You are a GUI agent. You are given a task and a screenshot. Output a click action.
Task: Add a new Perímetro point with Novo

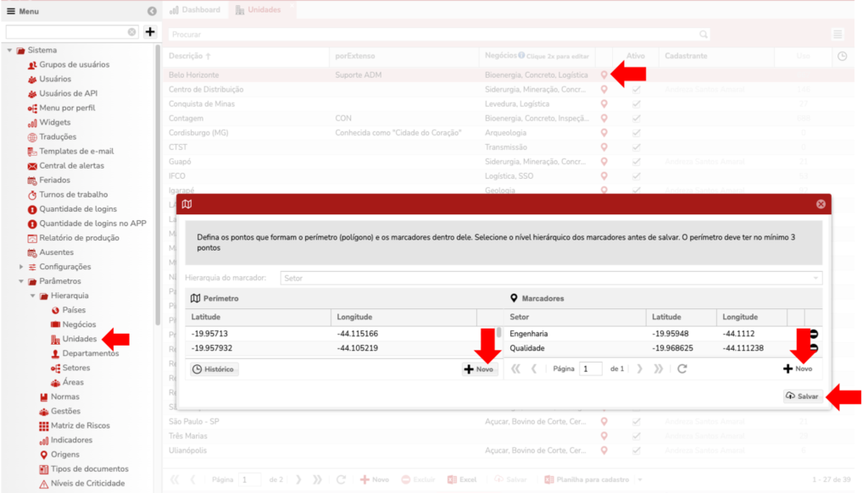coord(480,369)
